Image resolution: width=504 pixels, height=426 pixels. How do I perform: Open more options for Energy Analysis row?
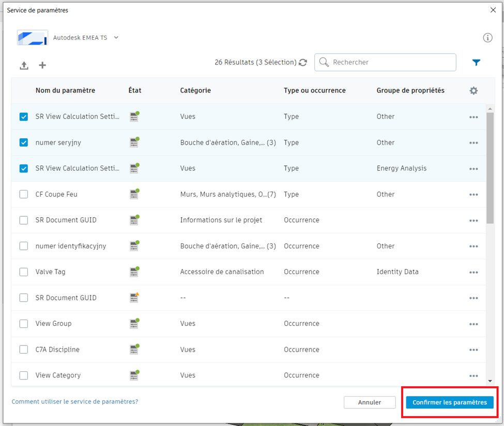(x=473, y=169)
